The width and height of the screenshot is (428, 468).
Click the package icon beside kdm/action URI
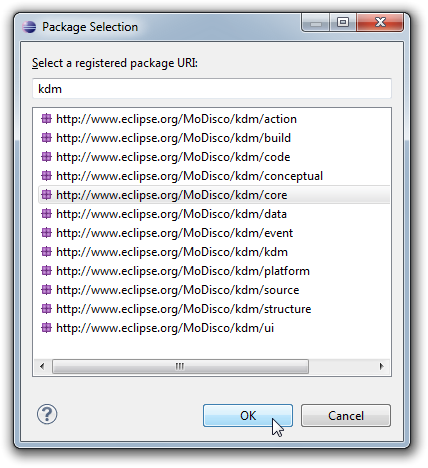[46, 119]
